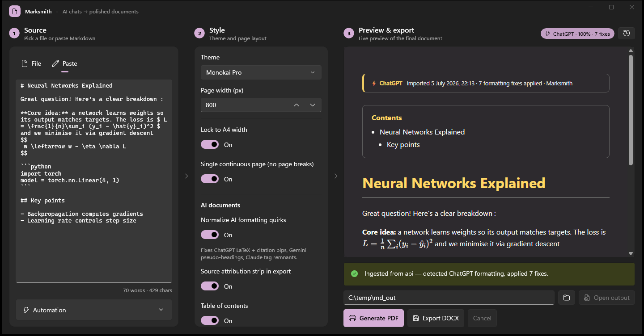Screen dimensions: 644x336
Task: Toggle Single continuous page switch
Action: [x=210, y=179]
